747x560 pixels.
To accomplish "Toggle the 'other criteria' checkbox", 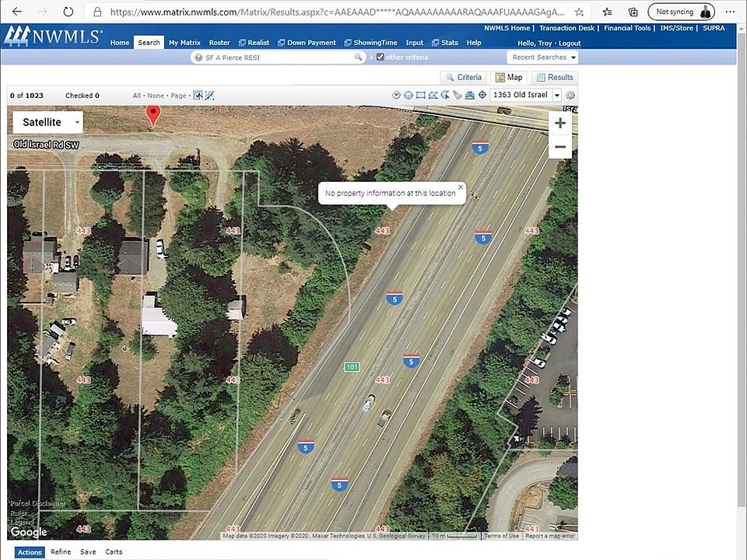I will click(380, 58).
